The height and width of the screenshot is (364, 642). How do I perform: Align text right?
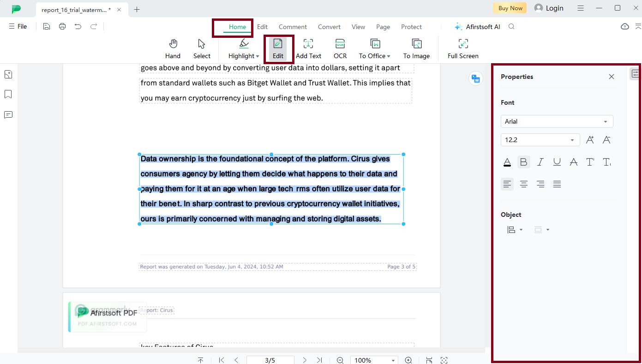(x=540, y=184)
